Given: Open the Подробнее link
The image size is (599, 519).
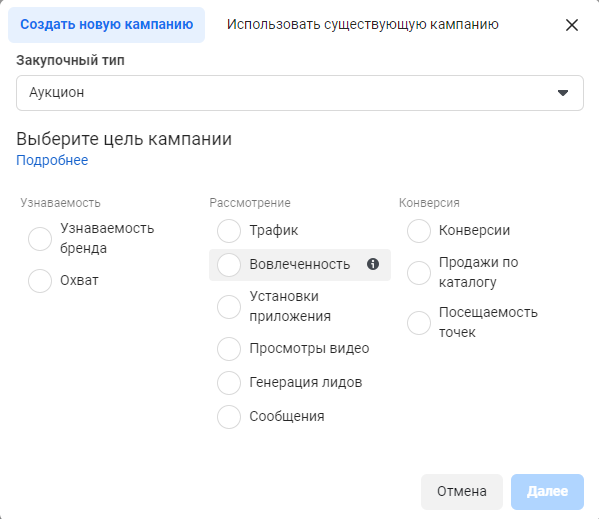Looking at the screenshot, I should pos(52,160).
